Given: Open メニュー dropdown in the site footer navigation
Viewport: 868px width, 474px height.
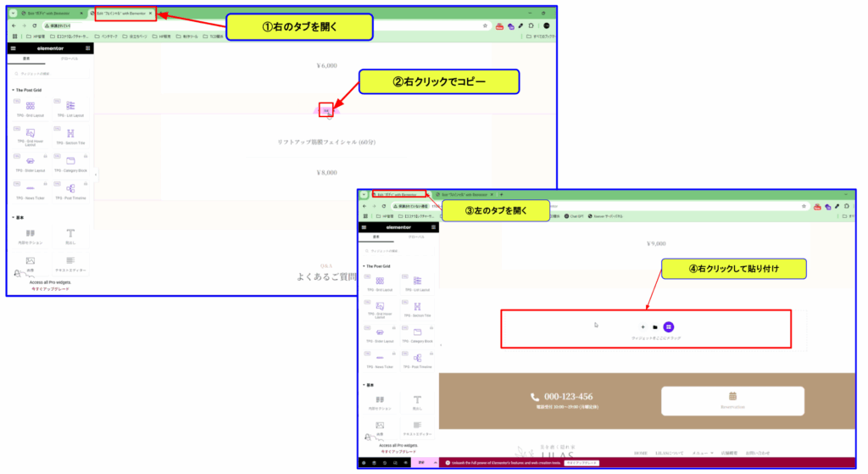Looking at the screenshot, I should (703, 454).
